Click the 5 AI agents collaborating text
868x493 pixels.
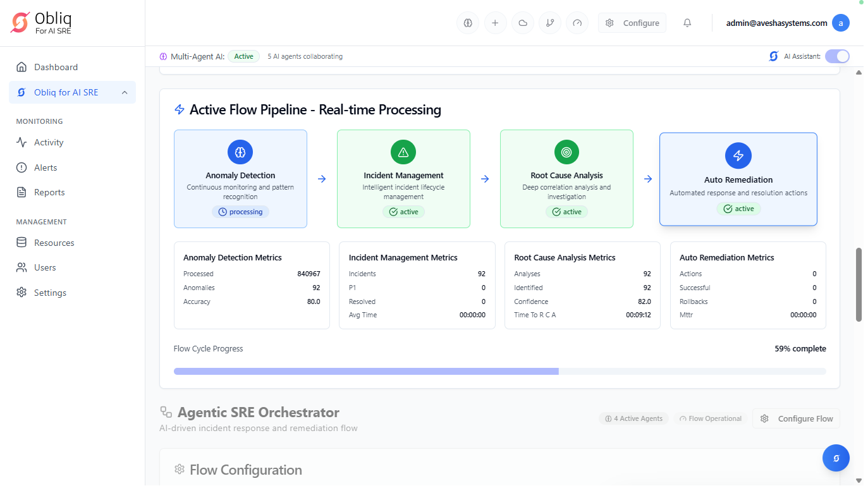[305, 56]
